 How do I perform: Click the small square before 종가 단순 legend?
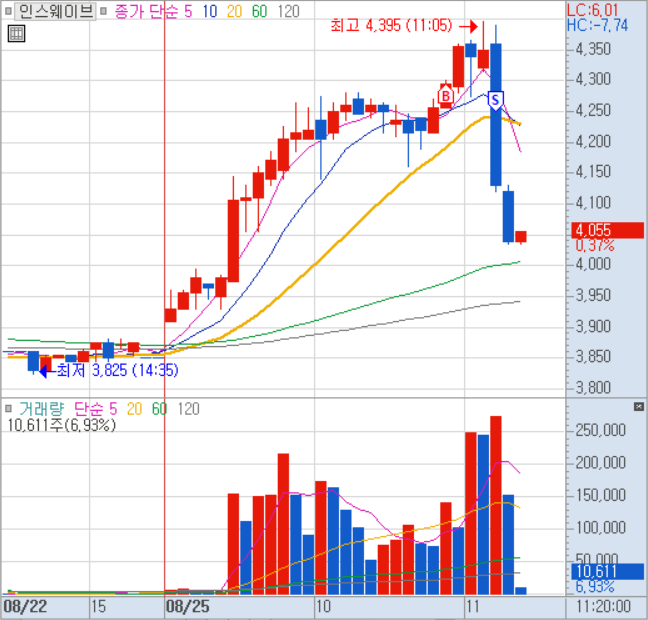point(106,12)
